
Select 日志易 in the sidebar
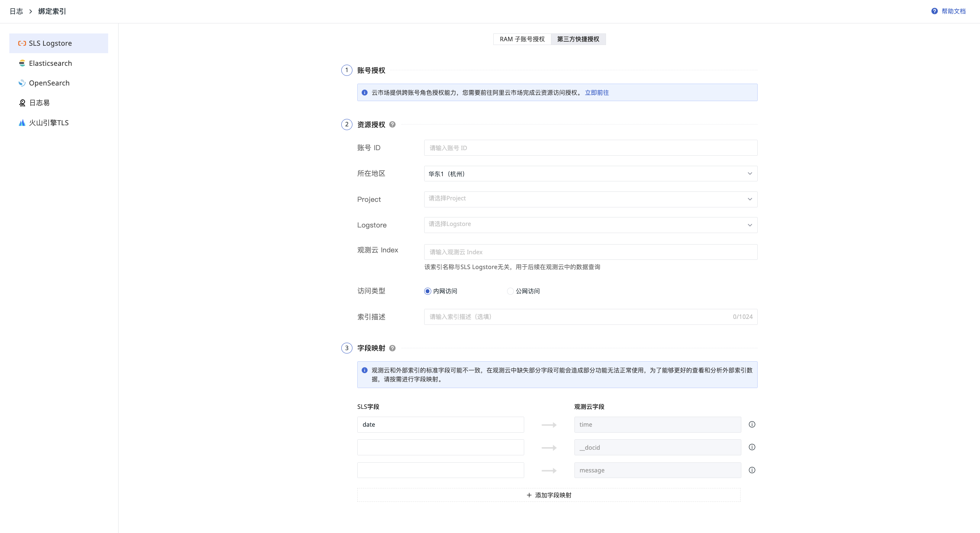coord(59,103)
